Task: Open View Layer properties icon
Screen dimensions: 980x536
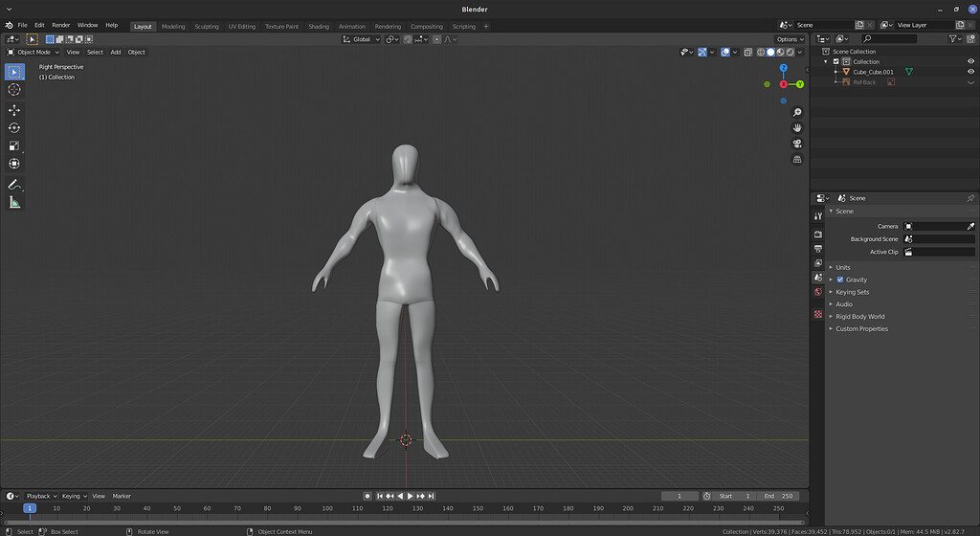Action: coord(818,263)
